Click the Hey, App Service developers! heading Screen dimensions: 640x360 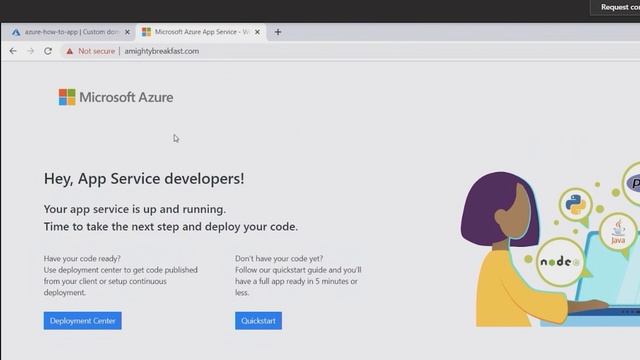pyautogui.click(x=144, y=178)
